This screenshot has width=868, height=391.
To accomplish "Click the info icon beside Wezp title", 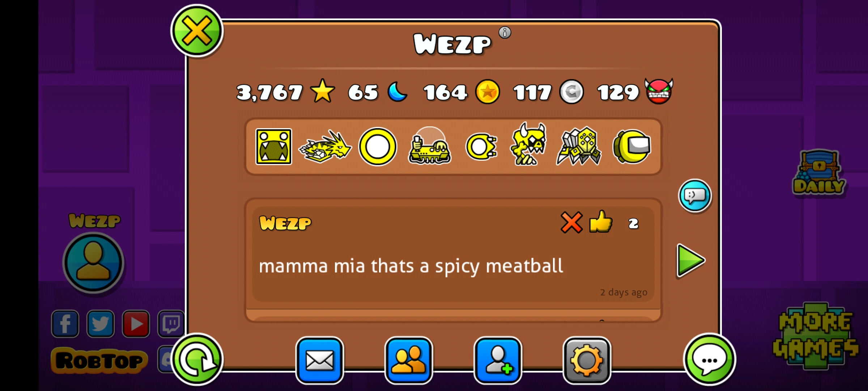I will 505,33.
